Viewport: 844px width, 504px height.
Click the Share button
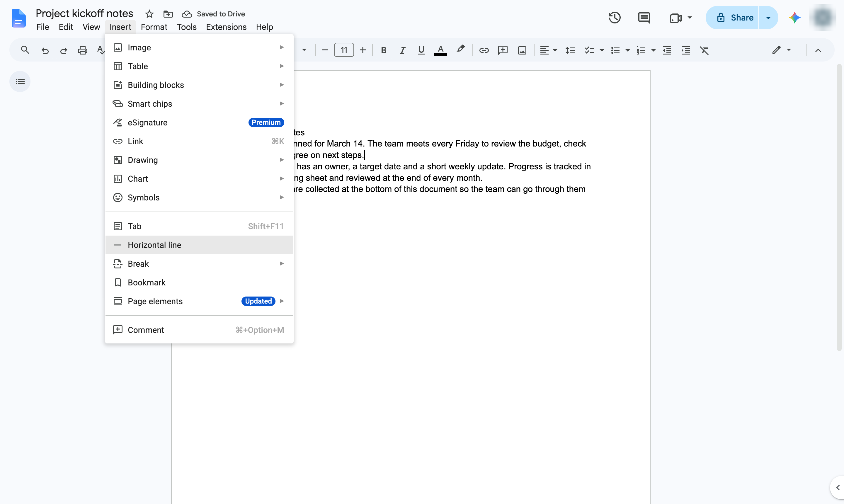[733, 18]
